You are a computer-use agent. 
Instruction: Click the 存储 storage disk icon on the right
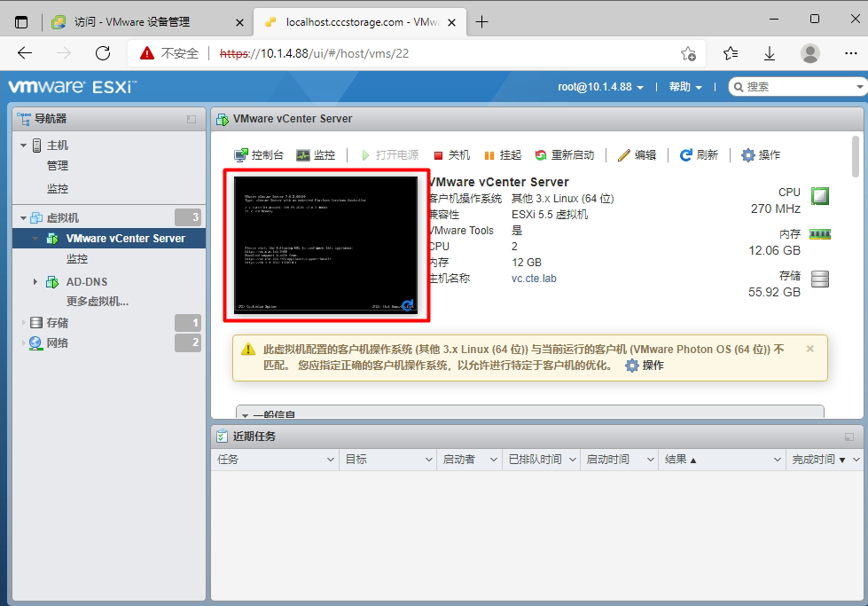click(x=820, y=279)
